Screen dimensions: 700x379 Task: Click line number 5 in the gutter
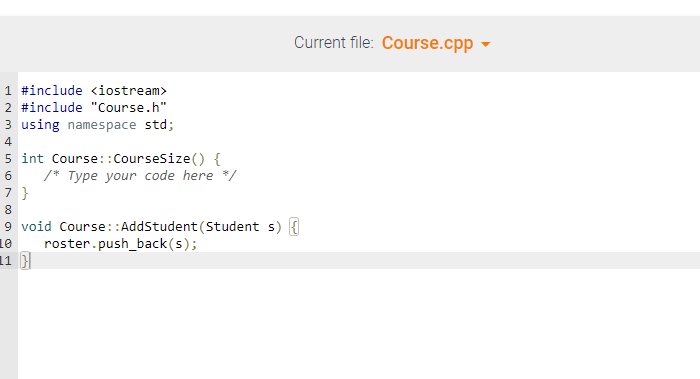8,158
